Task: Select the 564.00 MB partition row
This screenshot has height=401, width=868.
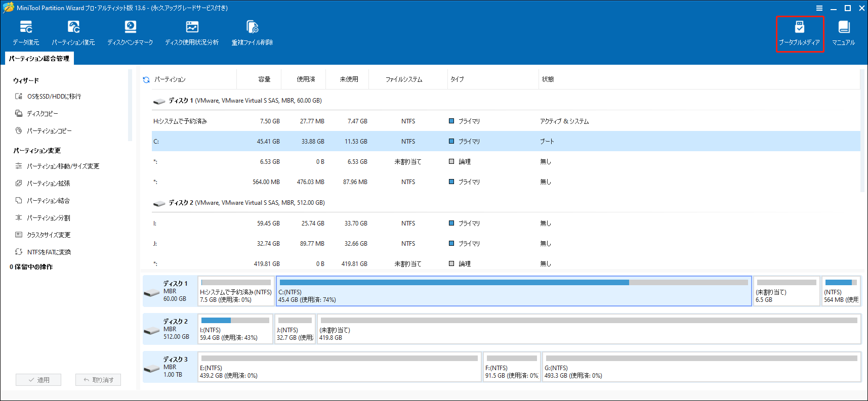Action: pyautogui.click(x=506, y=182)
